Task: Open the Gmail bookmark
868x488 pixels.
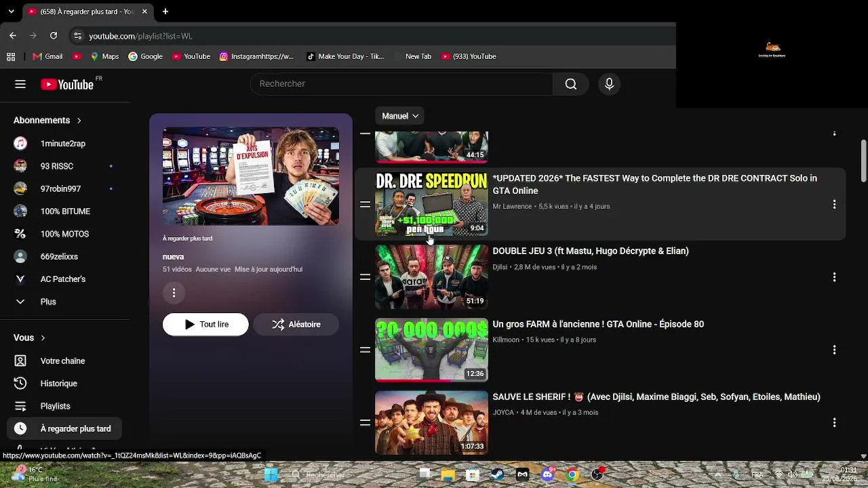Action: 47,57
